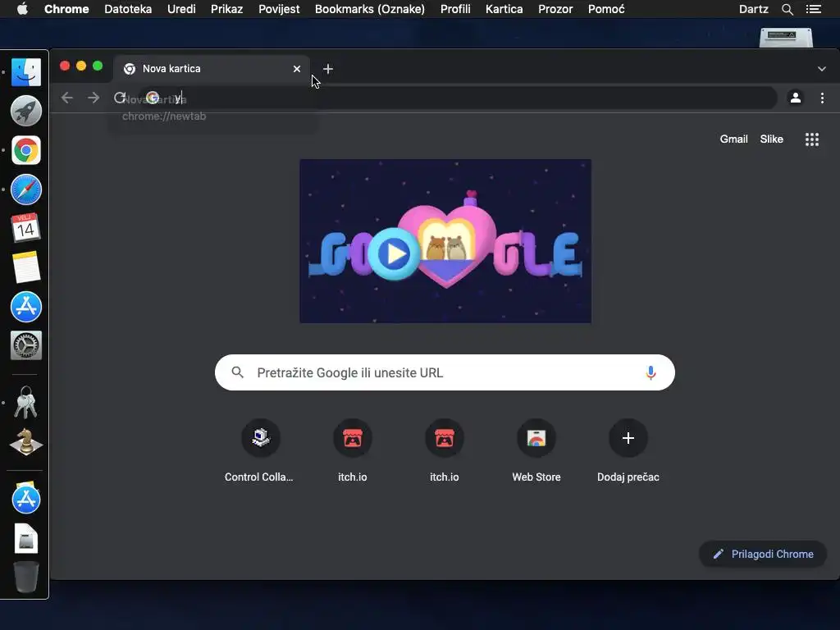Open Finder from the Dock

pos(25,72)
